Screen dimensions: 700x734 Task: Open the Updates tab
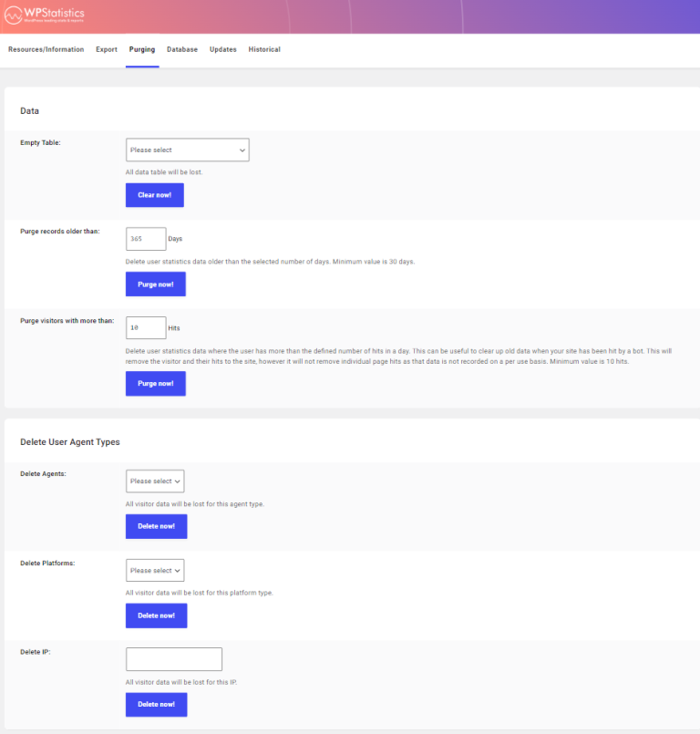[223, 49]
